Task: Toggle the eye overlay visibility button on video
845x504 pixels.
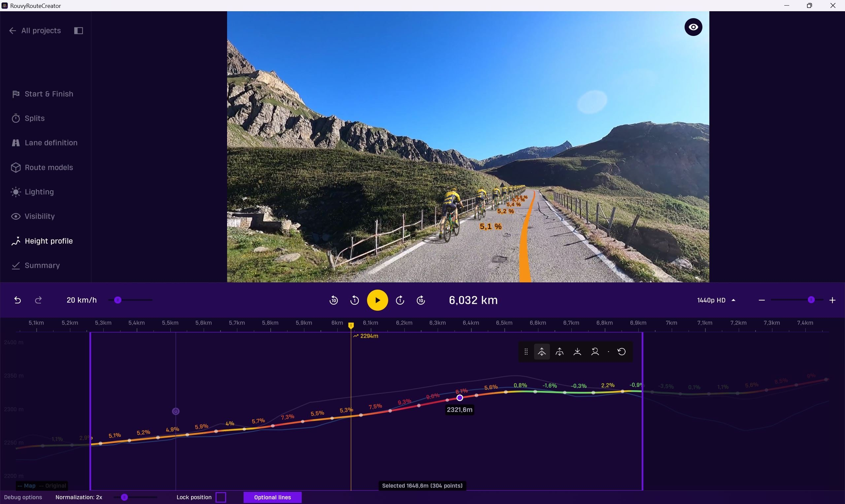Action: pyautogui.click(x=693, y=27)
